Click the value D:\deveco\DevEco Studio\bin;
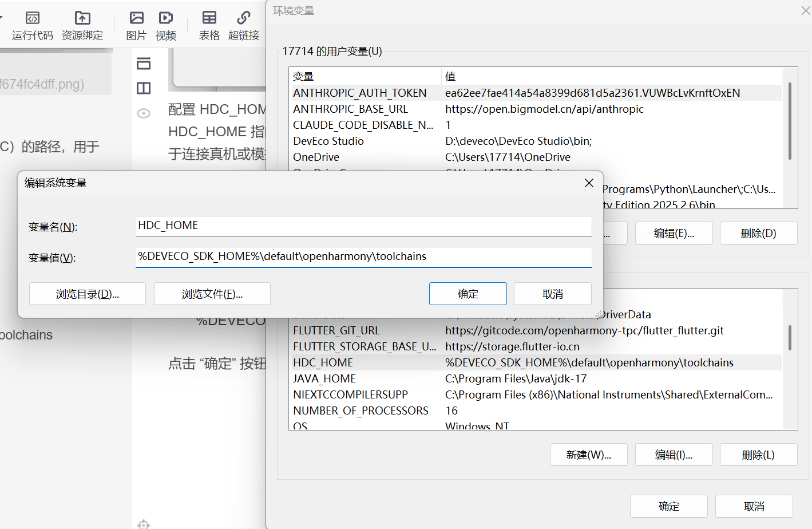The height and width of the screenshot is (529, 812). point(518,141)
